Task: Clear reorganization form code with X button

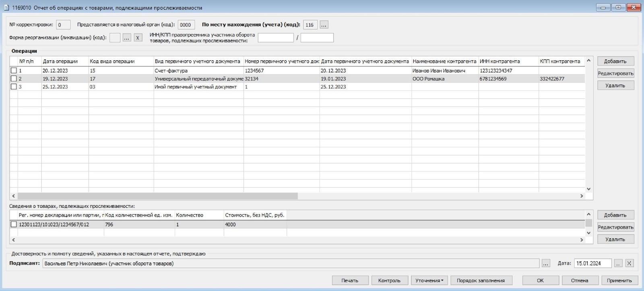Action: (x=138, y=38)
